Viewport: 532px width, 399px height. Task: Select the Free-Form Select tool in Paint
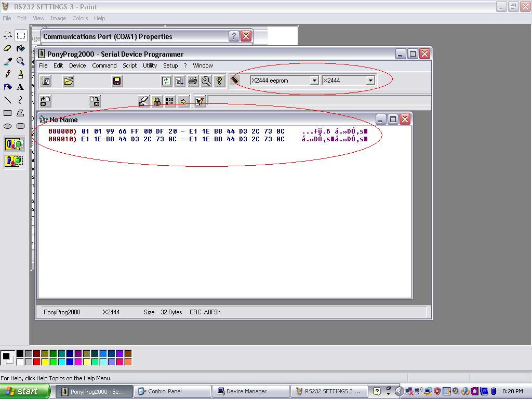coord(8,35)
